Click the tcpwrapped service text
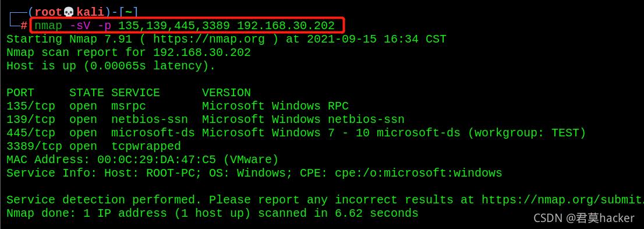 click(146, 146)
